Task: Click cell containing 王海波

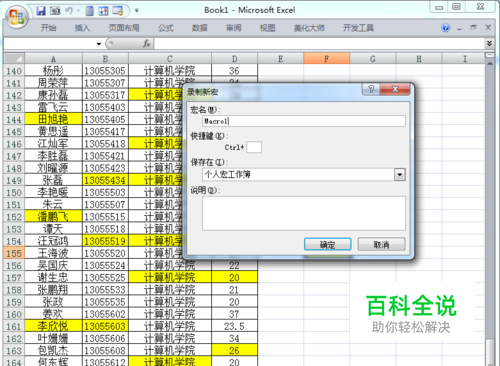Action: (x=53, y=253)
